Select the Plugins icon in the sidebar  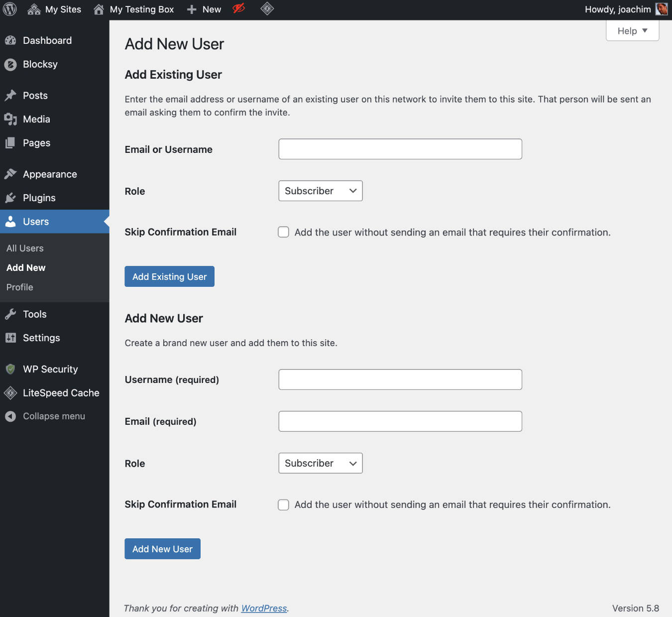[11, 198]
